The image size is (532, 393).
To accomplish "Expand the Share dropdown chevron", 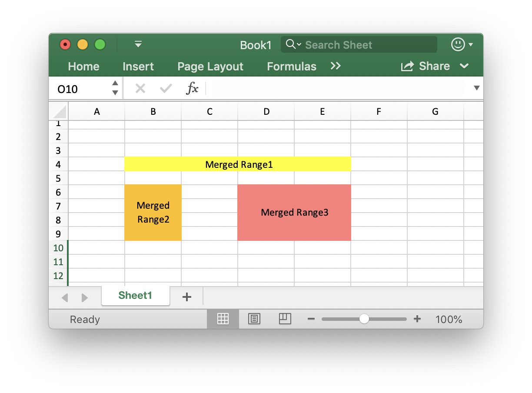I will coord(465,66).
